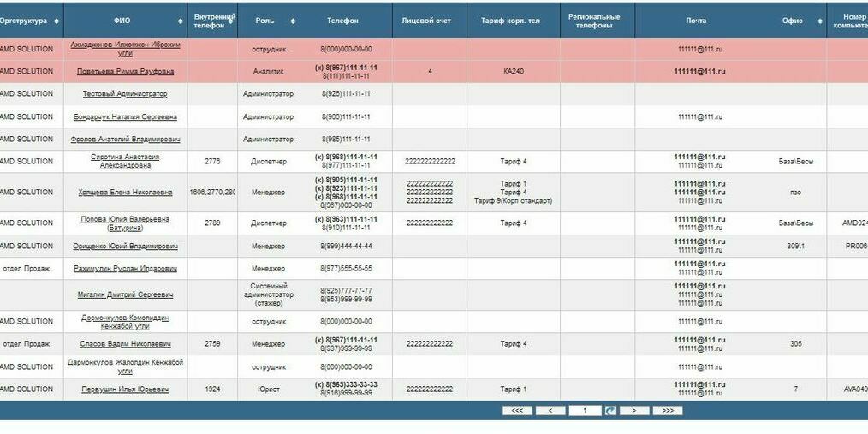Screen dimensions: 868x434
Task: Open Спасов Вадим Николаевич profile link
Action: click(125, 344)
